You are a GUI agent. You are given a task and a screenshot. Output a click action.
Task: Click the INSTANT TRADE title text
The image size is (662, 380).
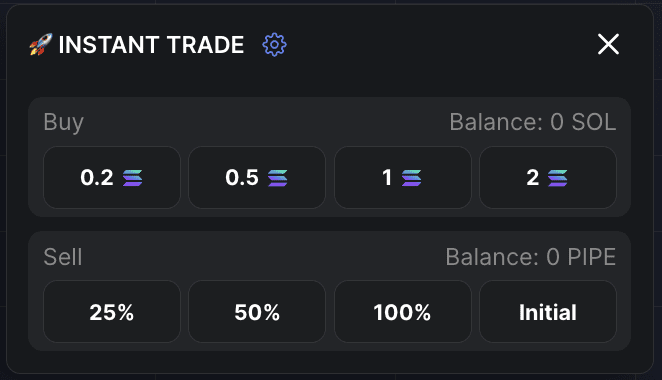tap(151, 45)
